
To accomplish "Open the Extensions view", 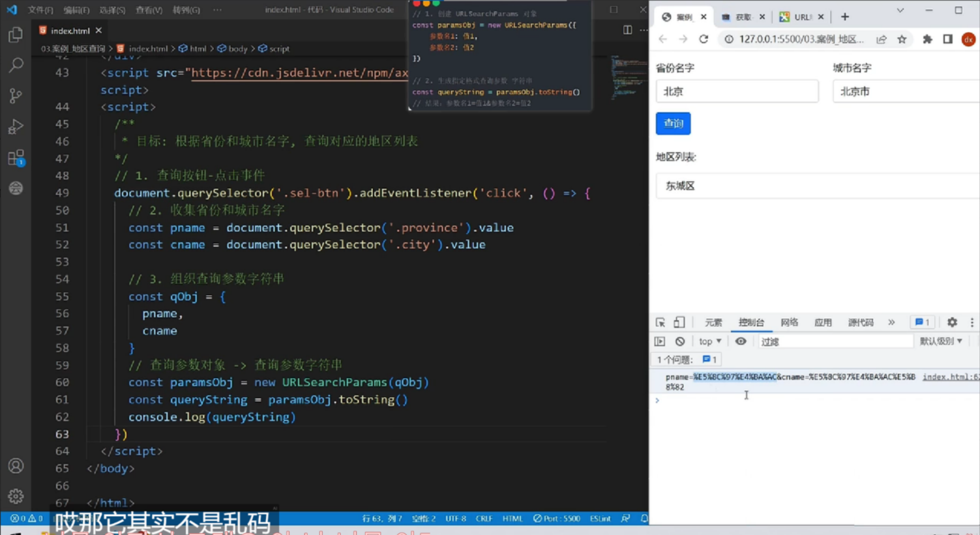I will (x=16, y=158).
